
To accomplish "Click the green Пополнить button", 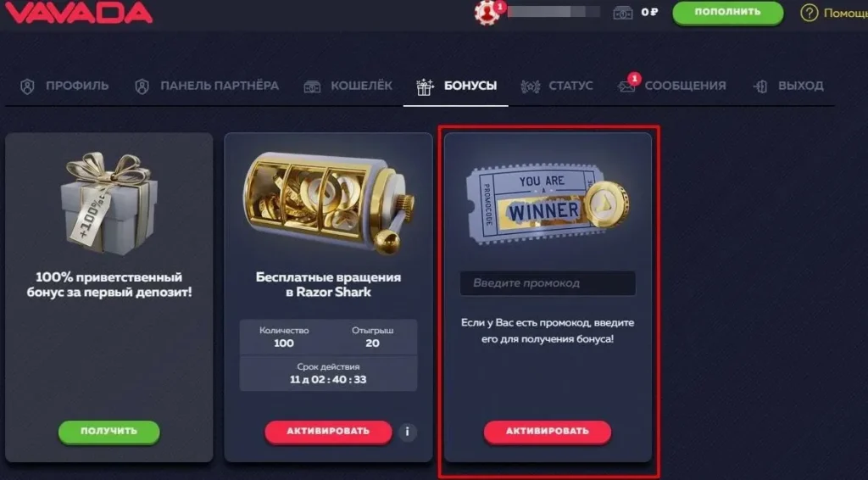I will 728,12.
